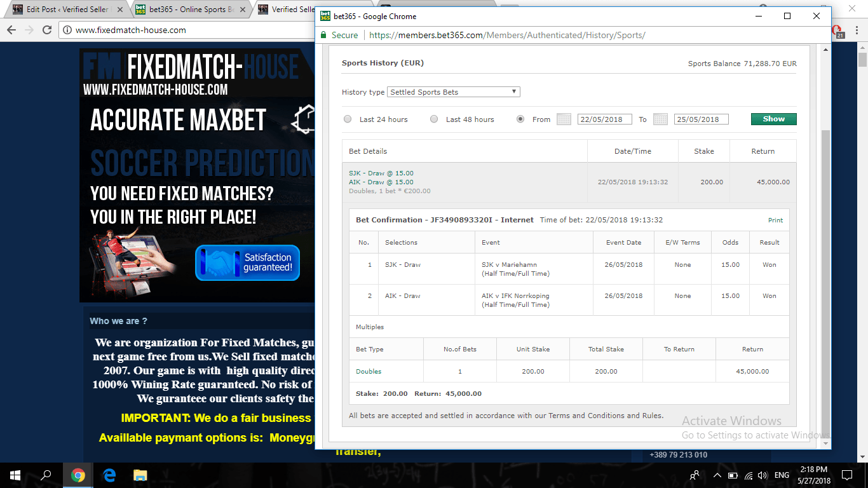
Task: Launch Microsoft Edge from the taskbar
Action: [109, 475]
